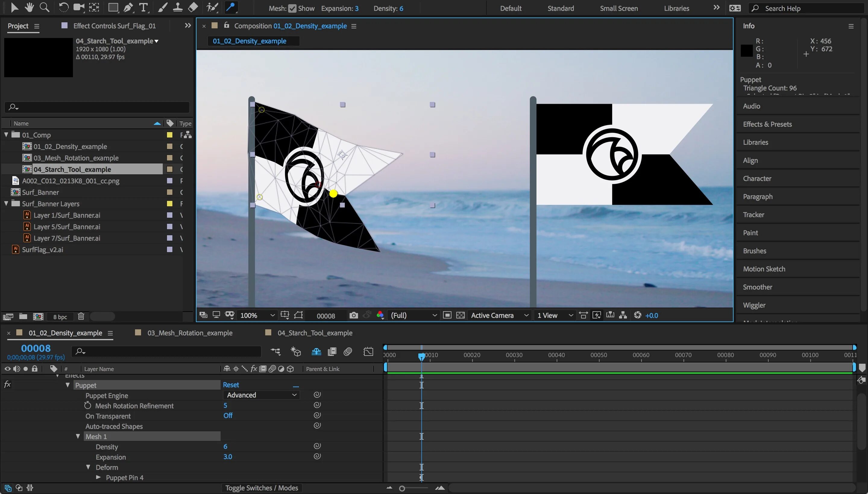868x494 pixels.
Task: Collapse the Mesh 1 property group
Action: click(x=78, y=436)
